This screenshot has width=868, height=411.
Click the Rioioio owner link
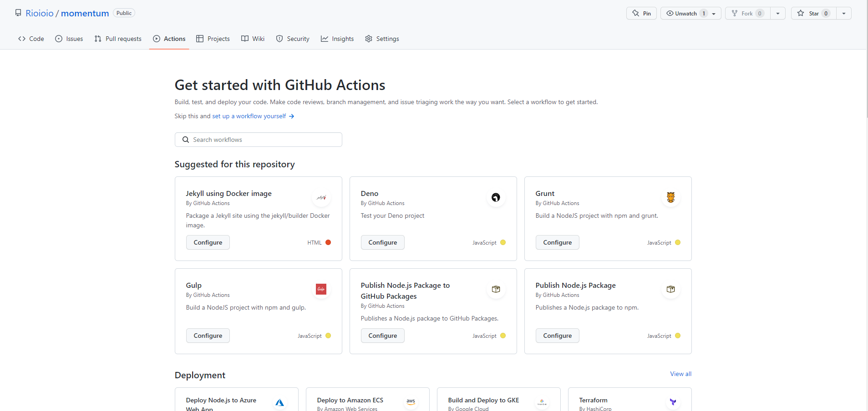click(x=40, y=13)
